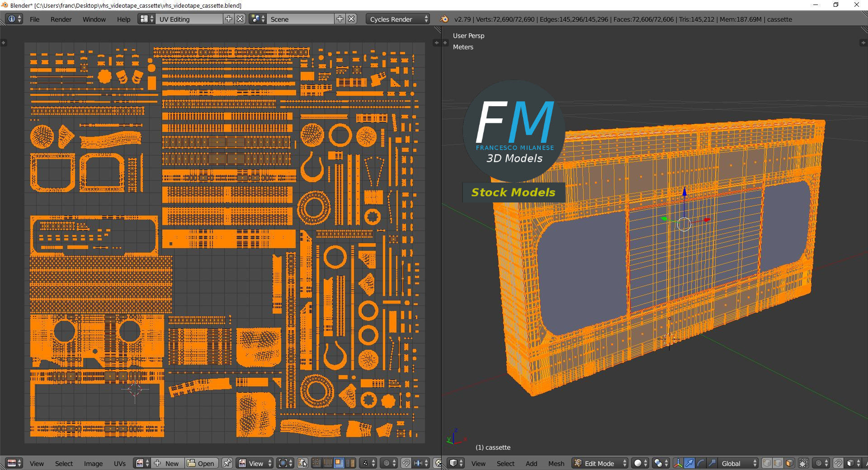The image size is (868, 470).
Task: Enable the rotate manipulator
Action: (x=700, y=463)
